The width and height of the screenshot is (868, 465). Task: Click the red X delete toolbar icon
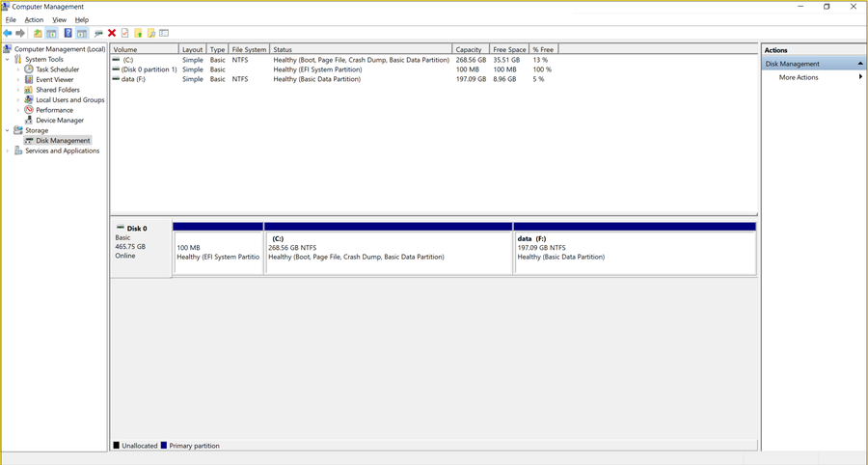click(x=112, y=33)
